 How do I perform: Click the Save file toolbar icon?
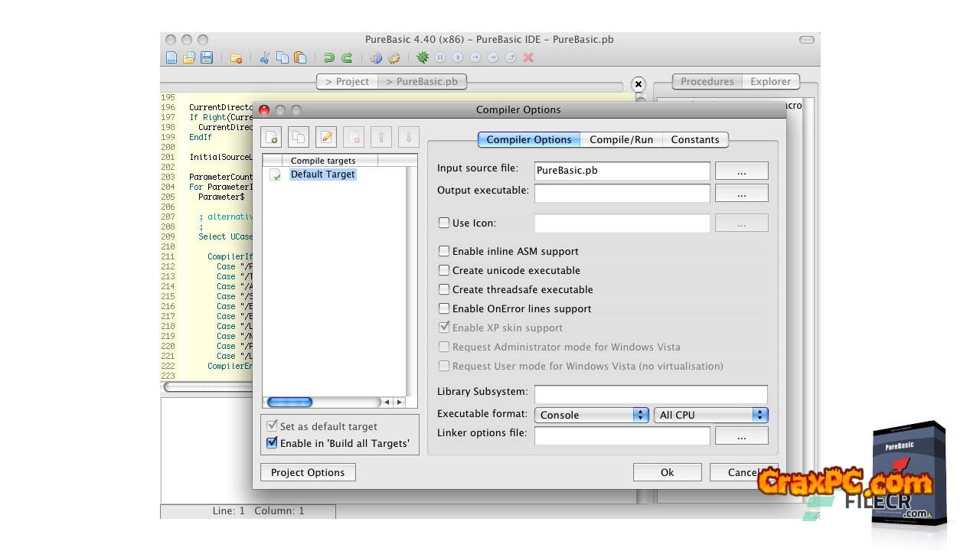tap(207, 57)
